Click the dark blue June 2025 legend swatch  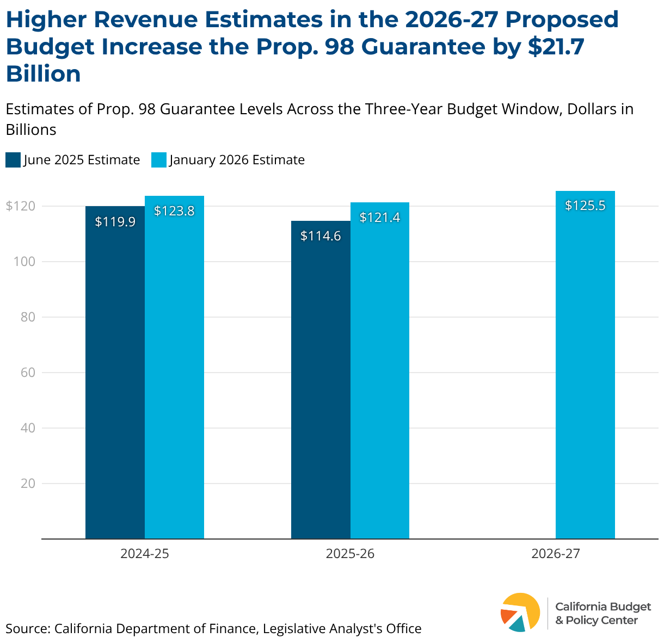pyautogui.click(x=13, y=160)
